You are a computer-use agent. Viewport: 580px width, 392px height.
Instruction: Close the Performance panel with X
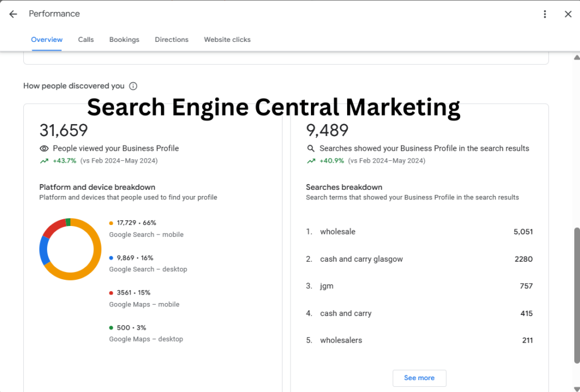pyautogui.click(x=568, y=14)
